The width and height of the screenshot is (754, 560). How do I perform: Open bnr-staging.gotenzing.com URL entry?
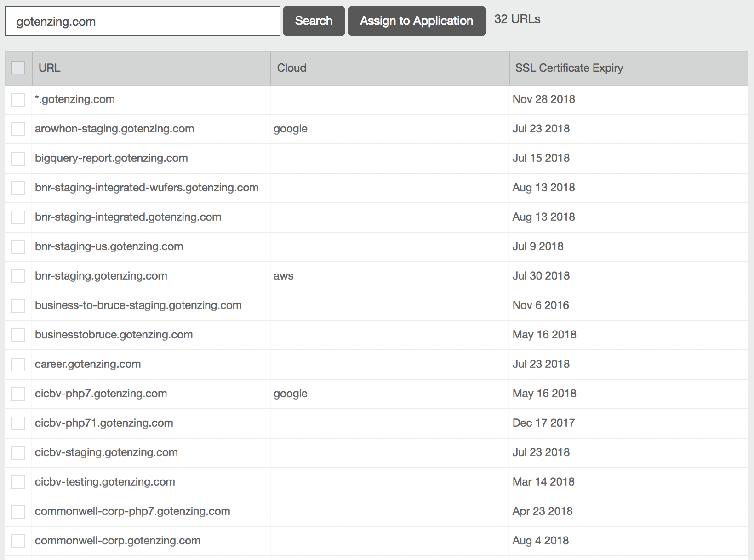[x=101, y=276]
